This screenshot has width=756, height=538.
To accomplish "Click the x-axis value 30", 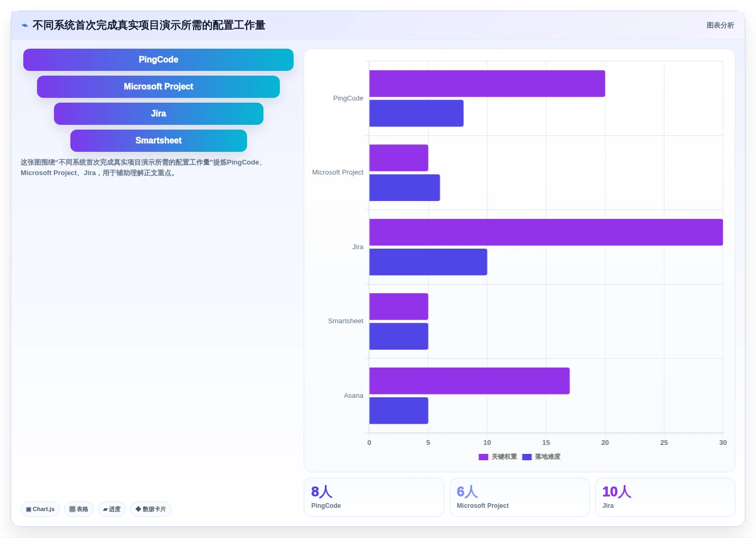I will click(723, 443).
